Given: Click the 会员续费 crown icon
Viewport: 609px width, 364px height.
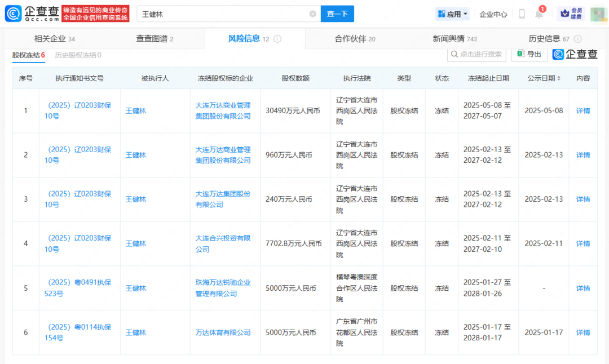Looking at the screenshot, I should (571, 14).
